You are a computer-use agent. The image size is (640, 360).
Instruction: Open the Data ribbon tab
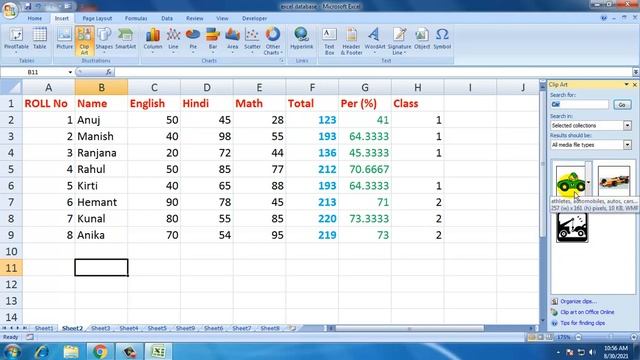click(167, 18)
